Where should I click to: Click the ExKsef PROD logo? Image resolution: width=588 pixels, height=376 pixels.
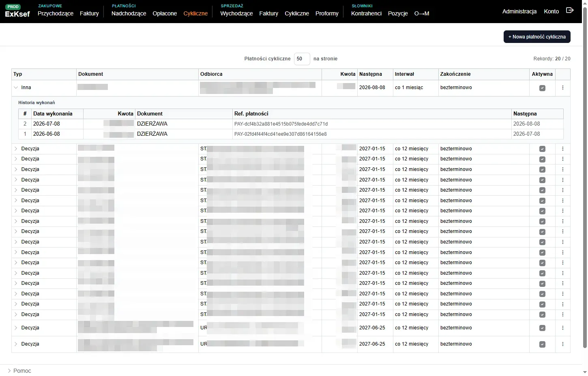(x=17, y=11)
